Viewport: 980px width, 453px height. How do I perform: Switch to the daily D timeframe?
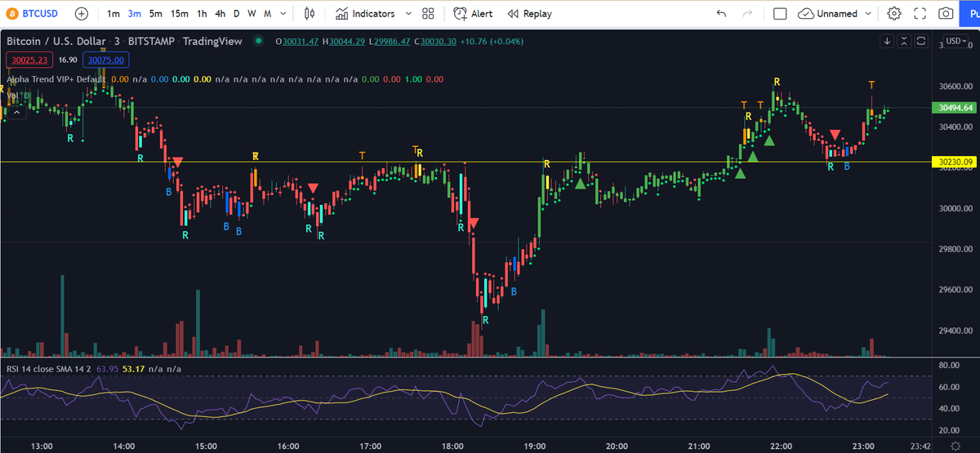(237, 14)
